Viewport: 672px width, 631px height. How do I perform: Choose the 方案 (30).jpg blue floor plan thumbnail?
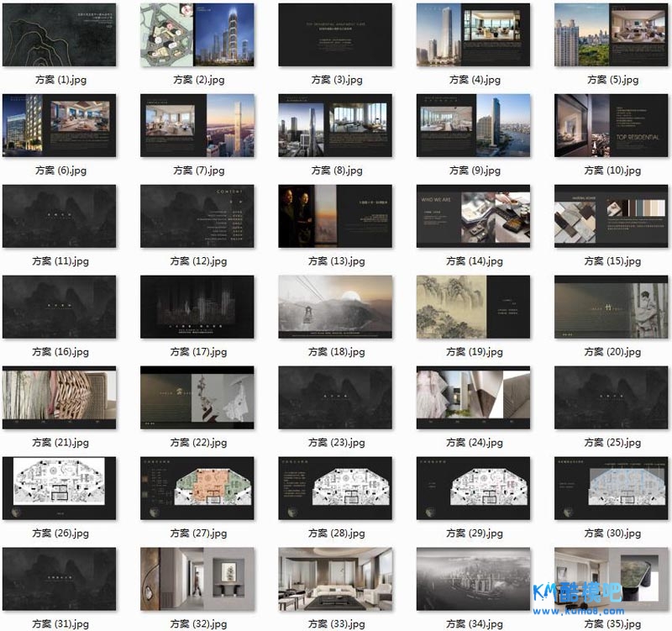click(x=611, y=489)
